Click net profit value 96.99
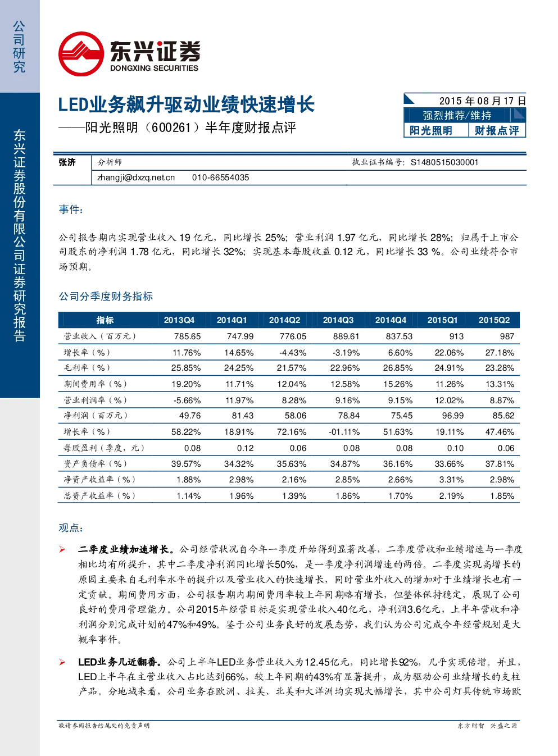This screenshot has width=558, height=756. [x=453, y=416]
